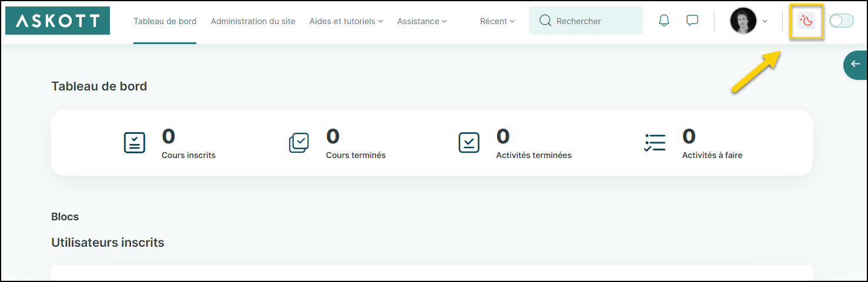868x282 pixels.
Task: Flip the edit mode switch
Action: pos(842,21)
